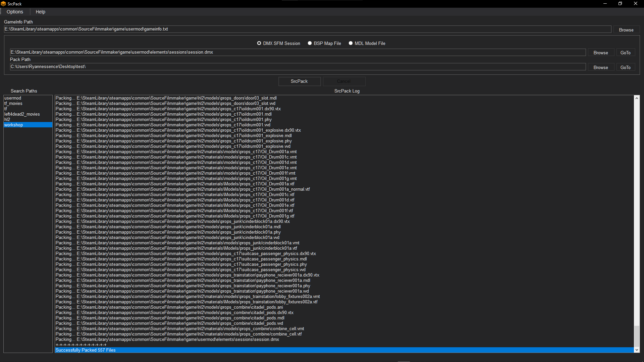Focus the GameInfo Path input field

[308, 29]
